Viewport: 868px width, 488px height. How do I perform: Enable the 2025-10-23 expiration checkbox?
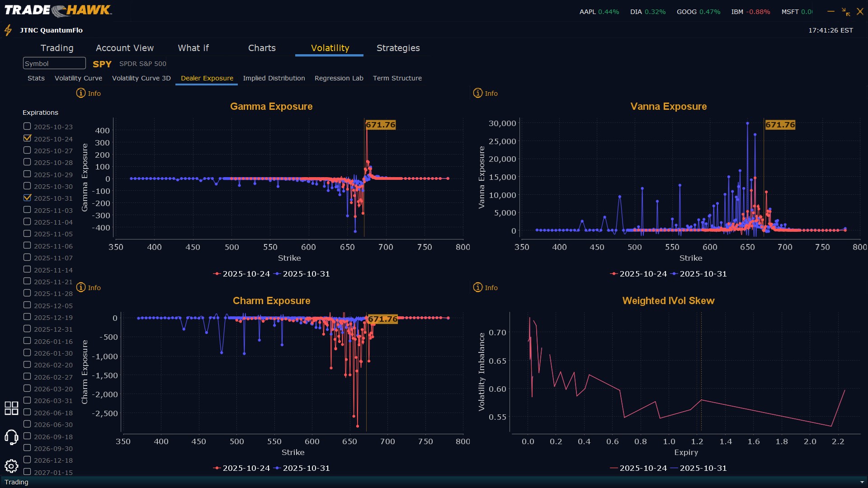coord(27,127)
